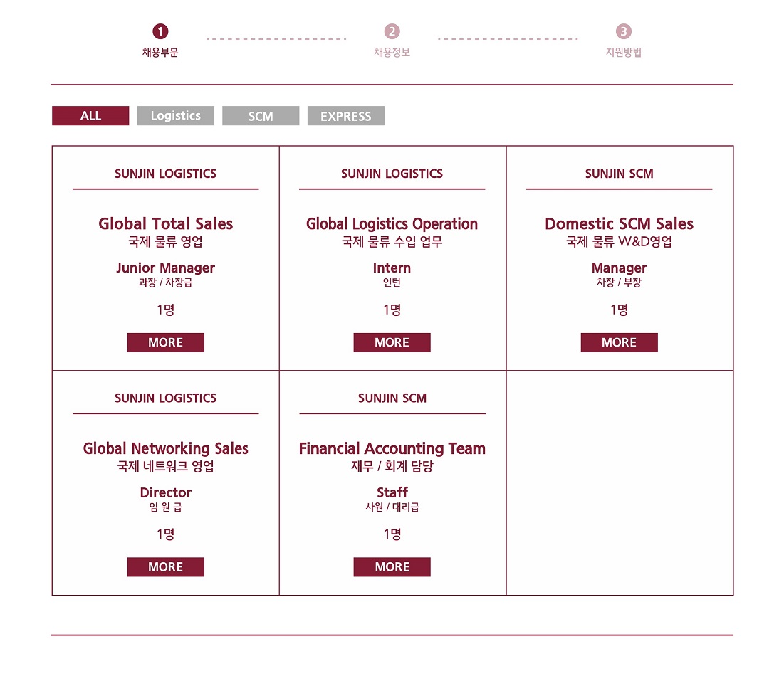Click the Manager text under Domestic SCM Sales
The width and height of the screenshot is (784, 676).
coord(619,268)
